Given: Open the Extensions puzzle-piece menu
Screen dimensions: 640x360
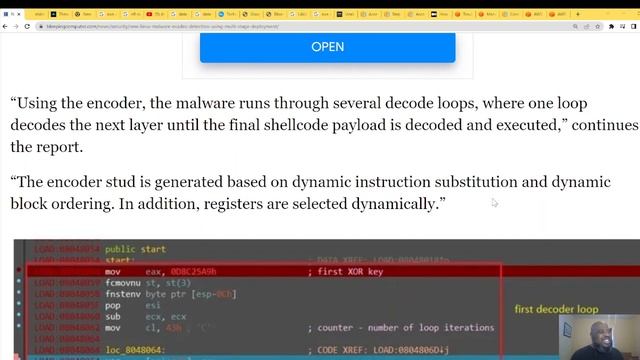Looking at the screenshot, I should pos(611,27).
